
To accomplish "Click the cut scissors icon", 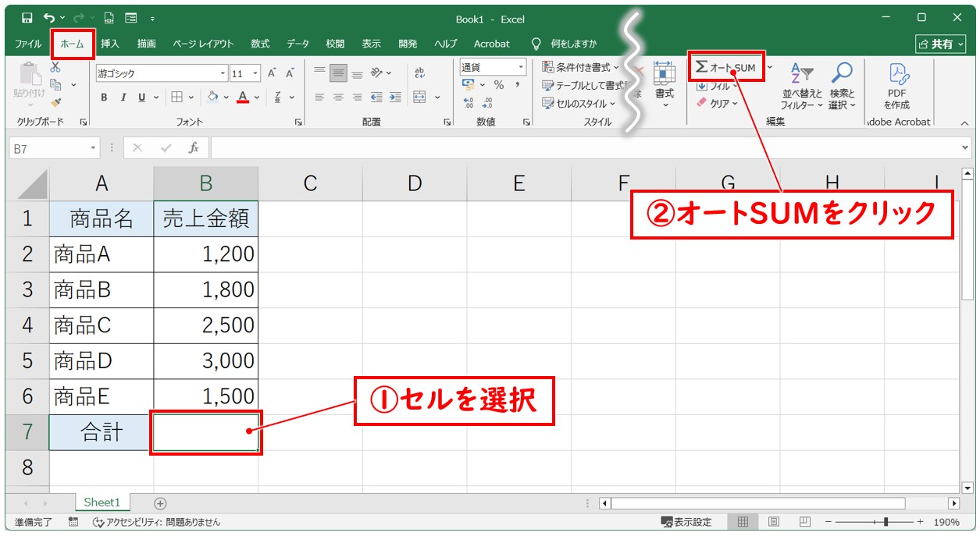I will pyautogui.click(x=55, y=68).
